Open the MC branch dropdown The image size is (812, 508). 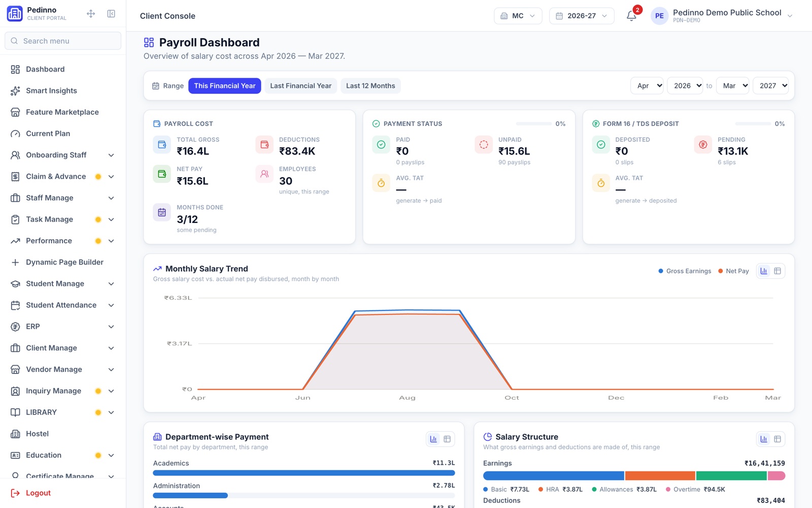tap(518, 16)
